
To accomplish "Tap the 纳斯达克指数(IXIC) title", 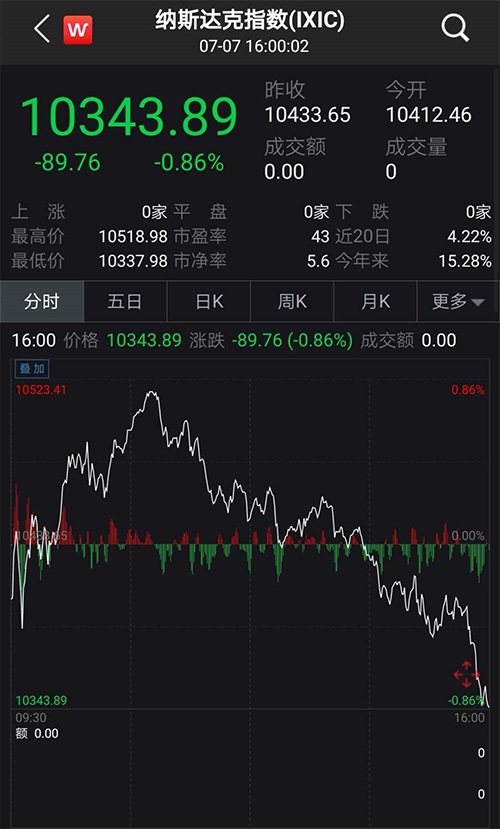I will click(x=250, y=21).
